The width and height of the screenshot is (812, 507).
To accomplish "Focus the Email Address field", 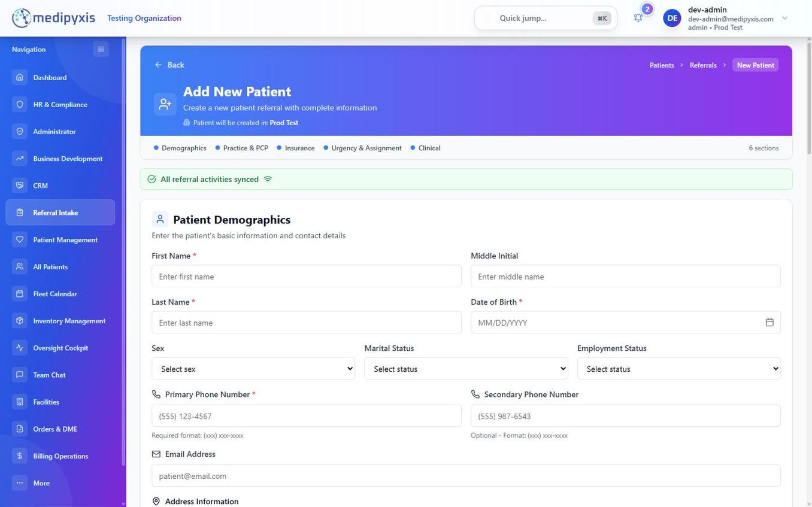I will tap(466, 475).
